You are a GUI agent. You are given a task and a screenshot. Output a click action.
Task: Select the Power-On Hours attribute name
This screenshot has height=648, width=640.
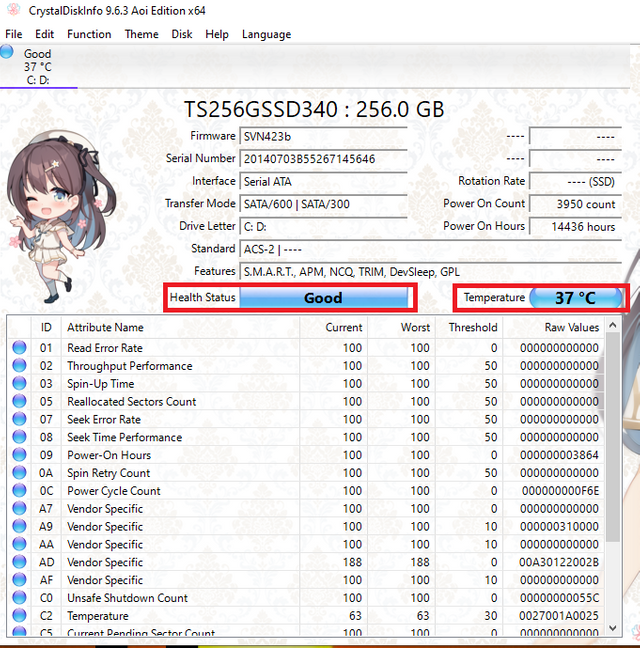[x=109, y=455]
